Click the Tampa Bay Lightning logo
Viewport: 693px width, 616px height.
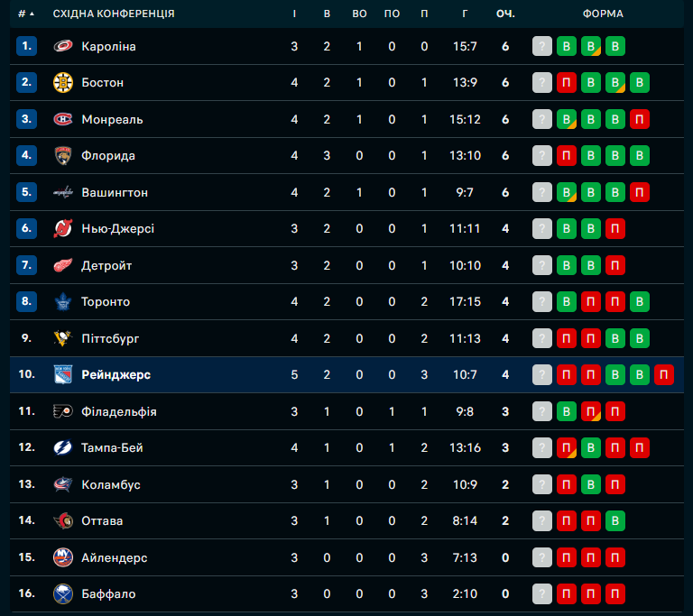(62, 448)
